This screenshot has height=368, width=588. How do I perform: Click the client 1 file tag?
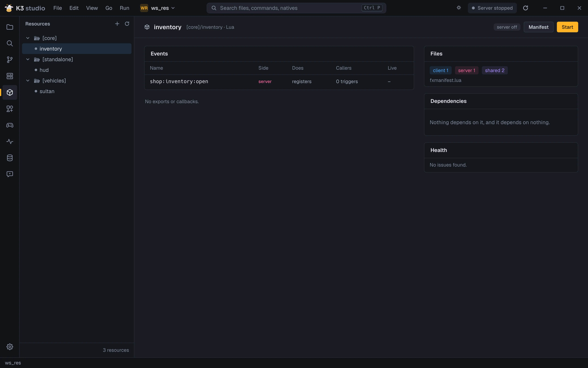440,70
